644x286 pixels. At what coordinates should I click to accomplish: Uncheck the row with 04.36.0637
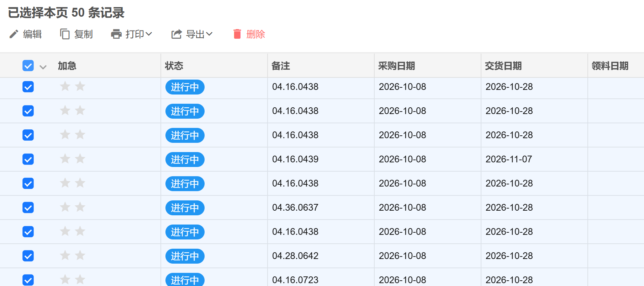tap(28, 207)
